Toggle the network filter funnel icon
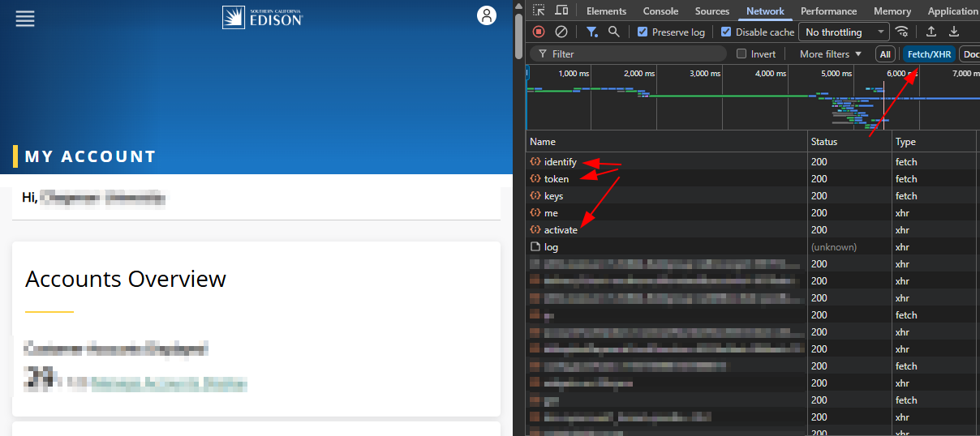 click(x=592, y=32)
